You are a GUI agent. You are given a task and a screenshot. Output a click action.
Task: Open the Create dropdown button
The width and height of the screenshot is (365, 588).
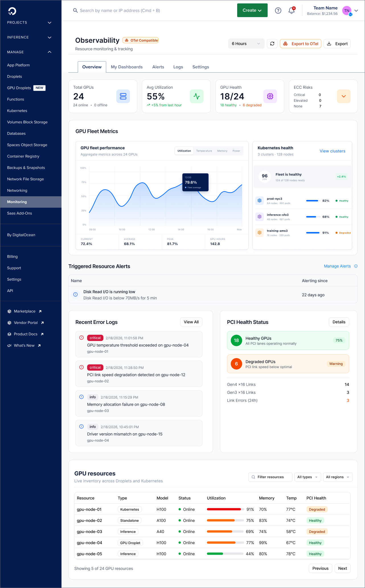(252, 10)
